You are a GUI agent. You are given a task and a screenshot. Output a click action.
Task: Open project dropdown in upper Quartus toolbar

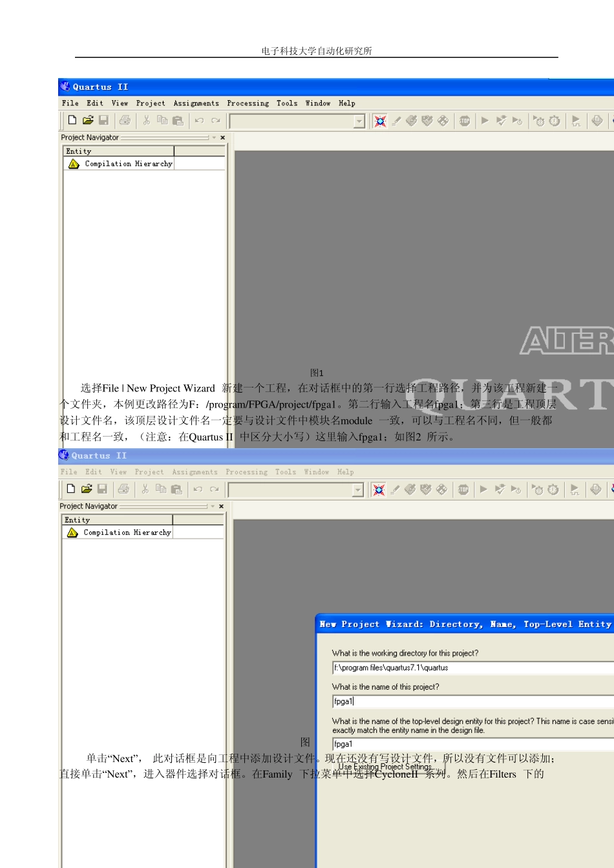click(359, 121)
